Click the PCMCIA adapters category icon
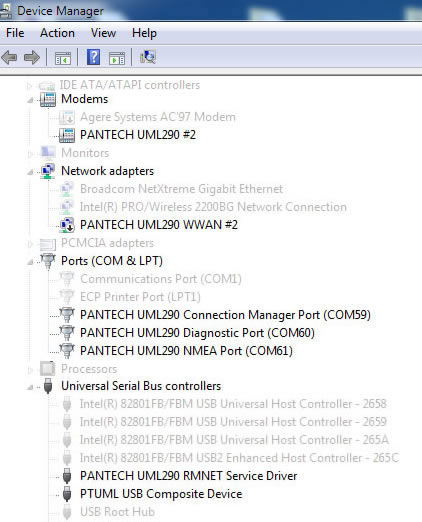The image size is (422, 522). tap(48, 244)
